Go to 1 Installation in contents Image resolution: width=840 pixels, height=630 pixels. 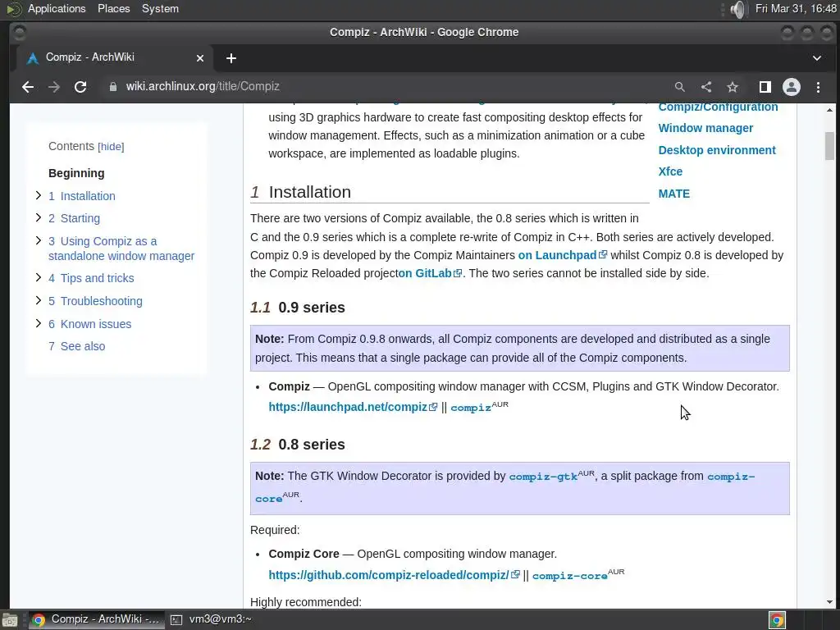point(82,196)
